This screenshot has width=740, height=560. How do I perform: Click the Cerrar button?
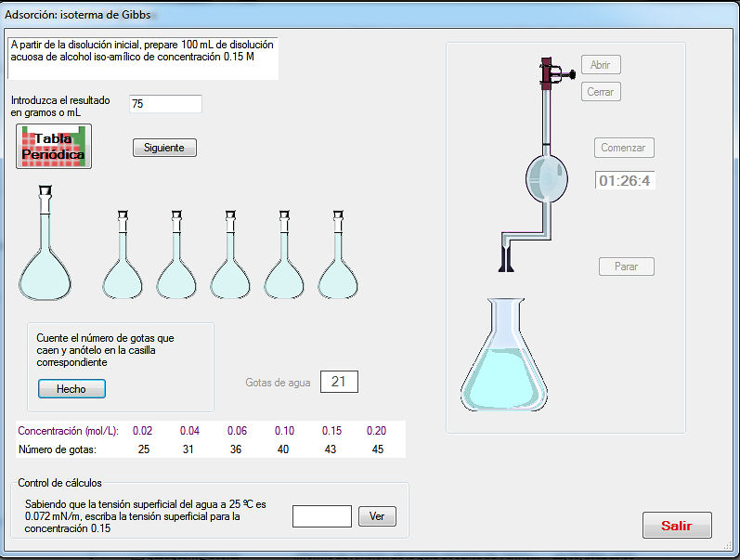pyautogui.click(x=601, y=92)
